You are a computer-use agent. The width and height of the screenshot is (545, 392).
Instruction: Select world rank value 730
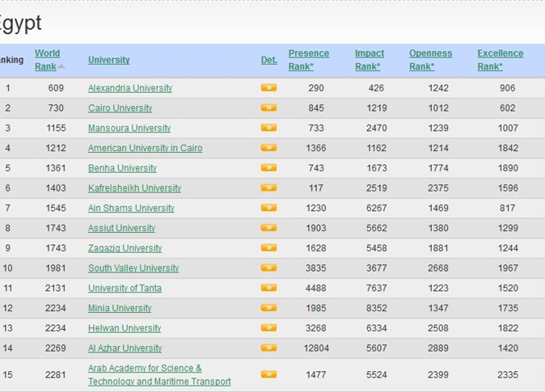pos(56,108)
